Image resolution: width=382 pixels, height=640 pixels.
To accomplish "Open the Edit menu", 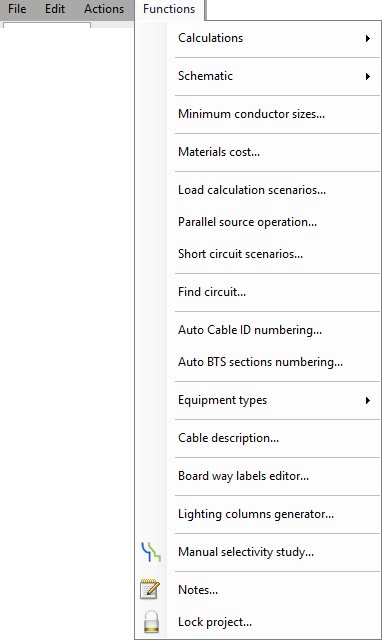I will pos(55,9).
